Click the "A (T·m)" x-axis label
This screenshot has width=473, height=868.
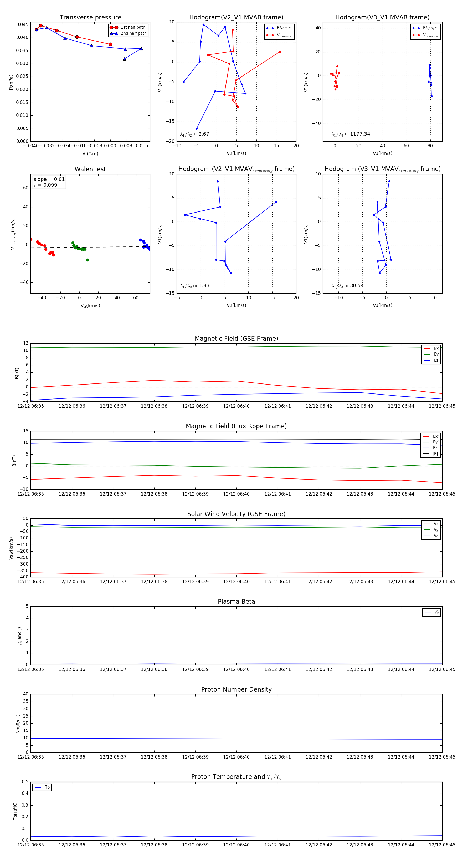[x=90, y=154]
